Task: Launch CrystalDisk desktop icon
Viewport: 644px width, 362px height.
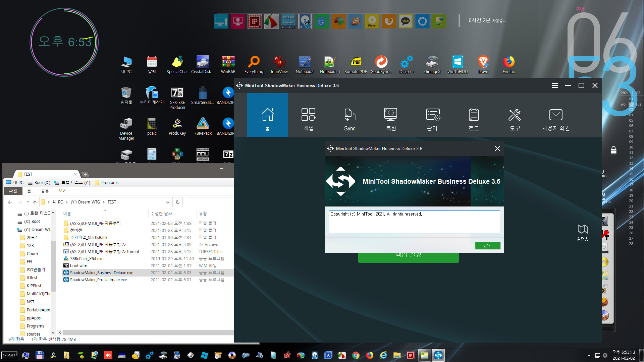Action: (x=203, y=65)
